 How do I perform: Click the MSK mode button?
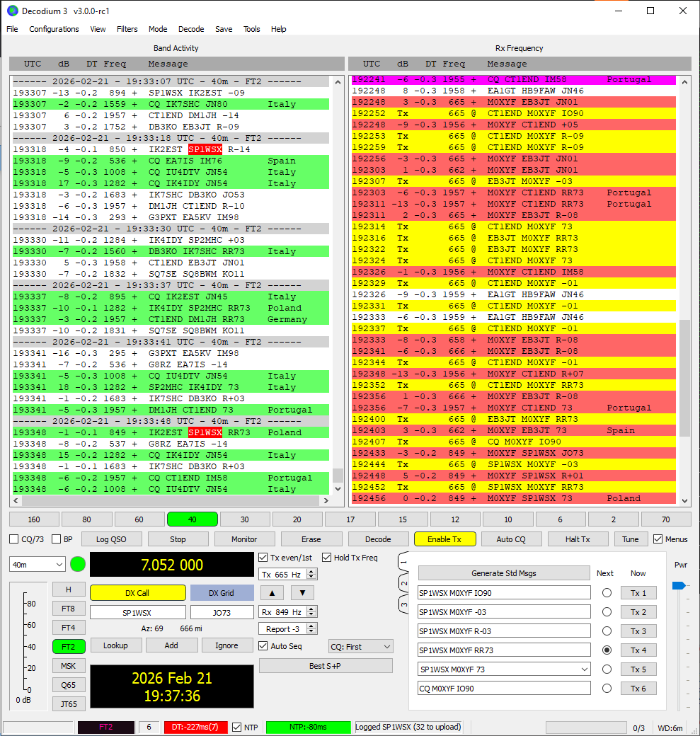[69, 666]
